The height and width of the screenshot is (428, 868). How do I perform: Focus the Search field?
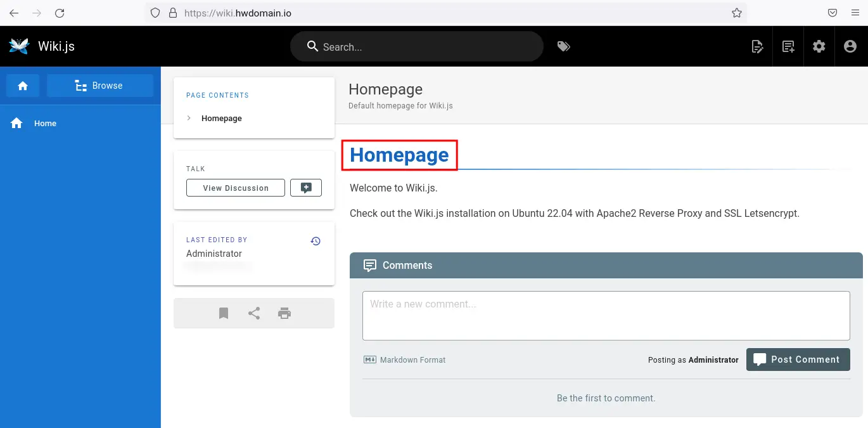(x=417, y=46)
